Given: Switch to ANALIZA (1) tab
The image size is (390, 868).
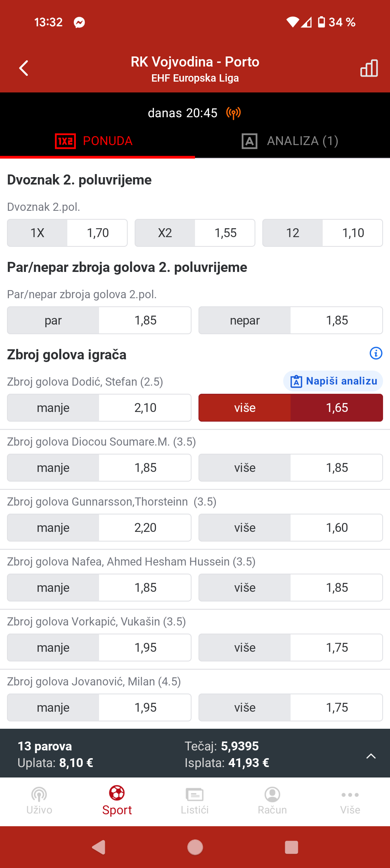Looking at the screenshot, I should pos(290,141).
